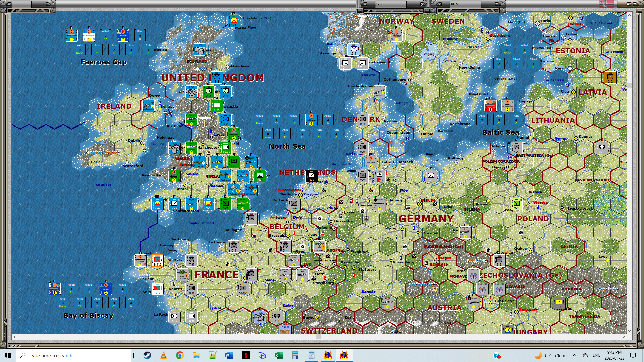The image size is (644, 362).
Task: Select the Hurricane fighter counter in England
Action: [243, 176]
